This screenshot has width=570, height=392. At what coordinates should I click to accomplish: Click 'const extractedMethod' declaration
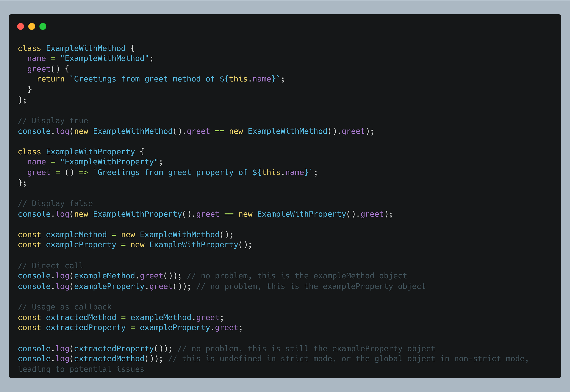[x=121, y=318]
